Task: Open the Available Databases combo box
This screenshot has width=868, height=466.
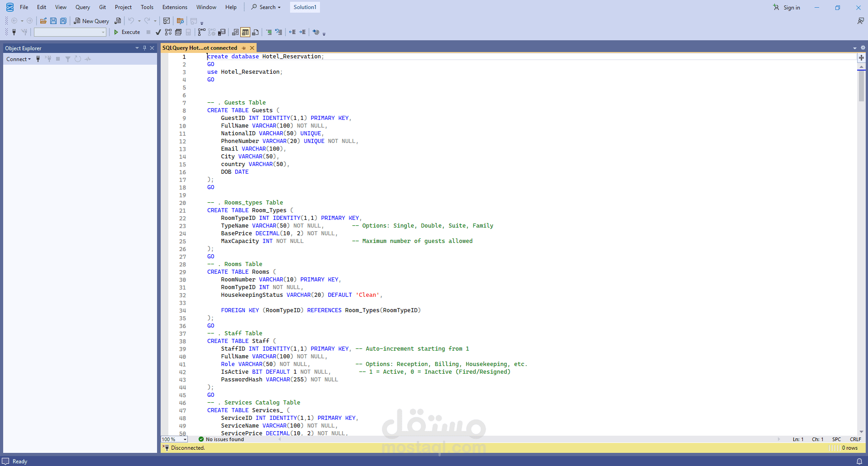Action: [70, 32]
